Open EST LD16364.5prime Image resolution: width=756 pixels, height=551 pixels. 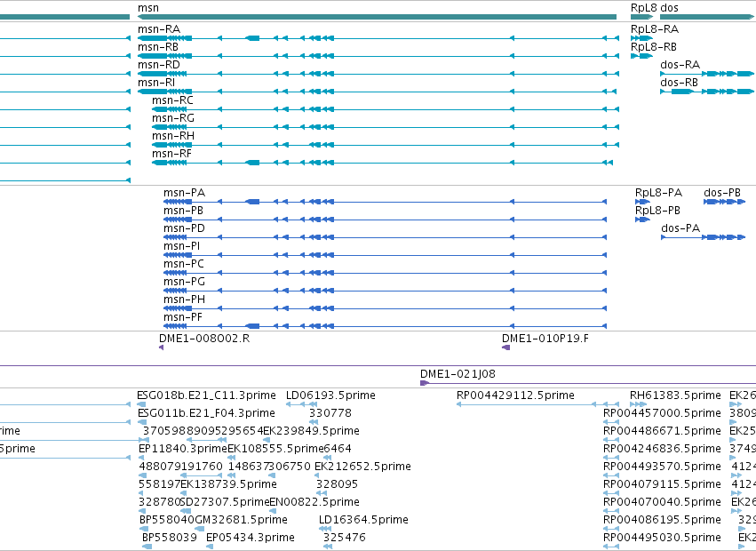(x=363, y=520)
